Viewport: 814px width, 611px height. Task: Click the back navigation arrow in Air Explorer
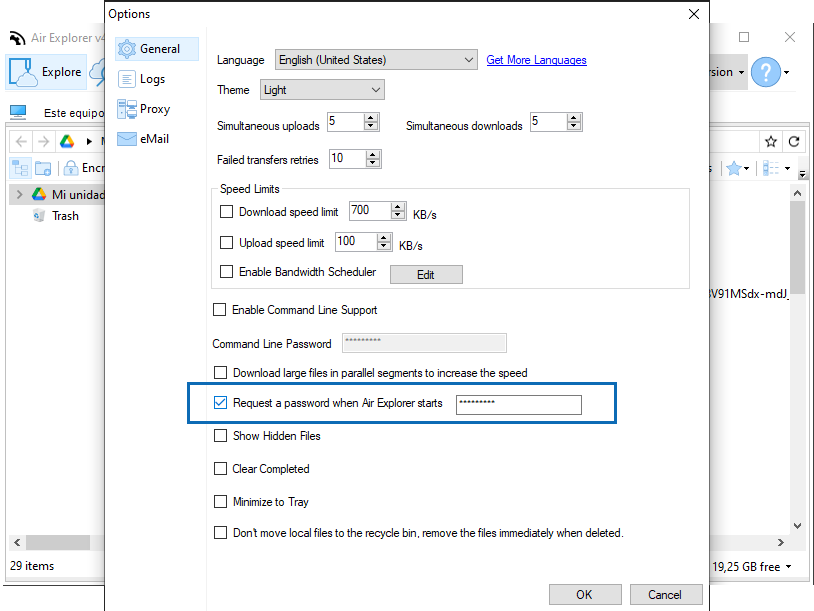point(21,141)
